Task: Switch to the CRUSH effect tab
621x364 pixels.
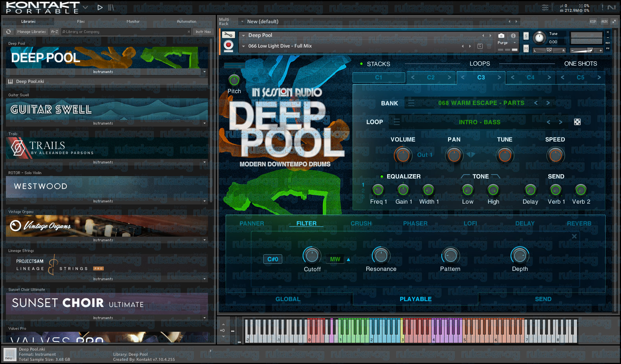Action: (361, 223)
